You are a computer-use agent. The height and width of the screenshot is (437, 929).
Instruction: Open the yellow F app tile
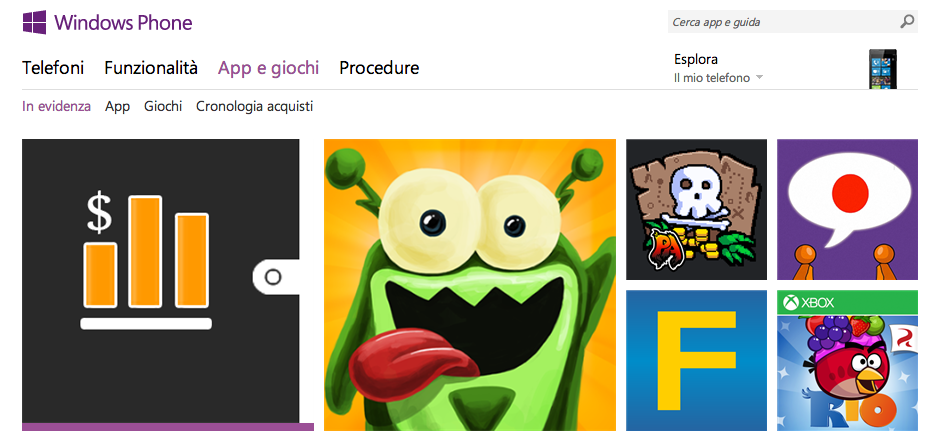[x=696, y=361]
